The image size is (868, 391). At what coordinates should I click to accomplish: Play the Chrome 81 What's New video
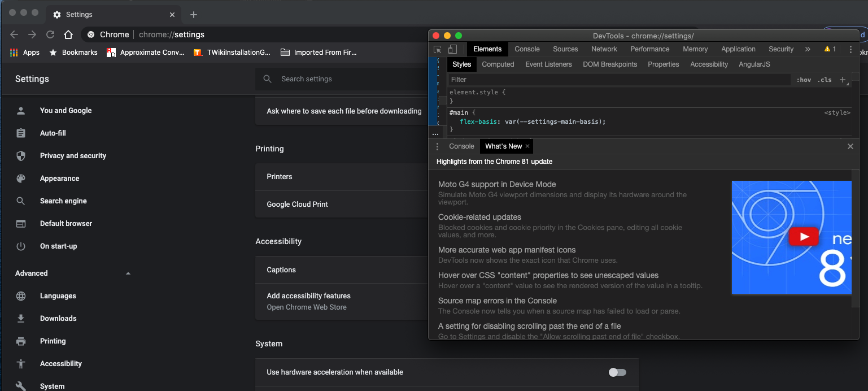pos(803,237)
